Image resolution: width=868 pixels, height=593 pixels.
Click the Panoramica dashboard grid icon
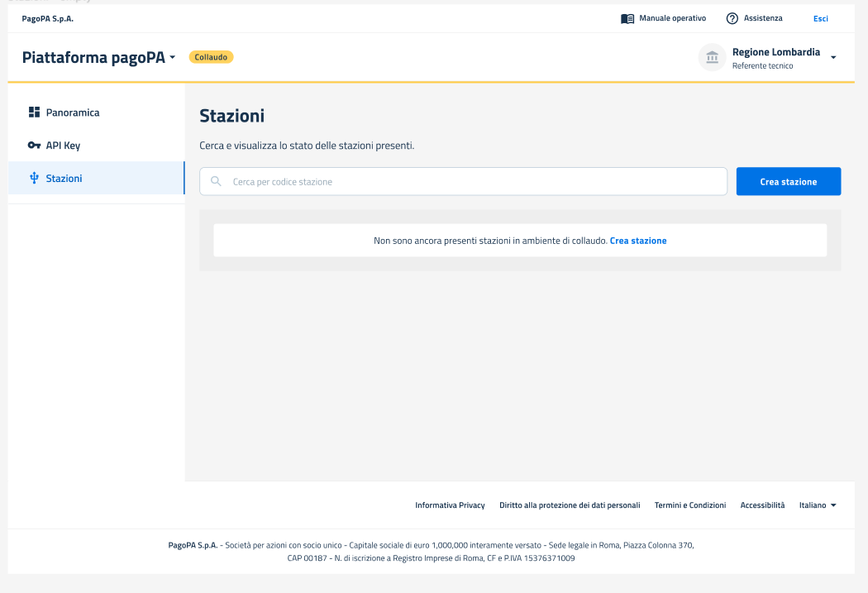(x=34, y=112)
